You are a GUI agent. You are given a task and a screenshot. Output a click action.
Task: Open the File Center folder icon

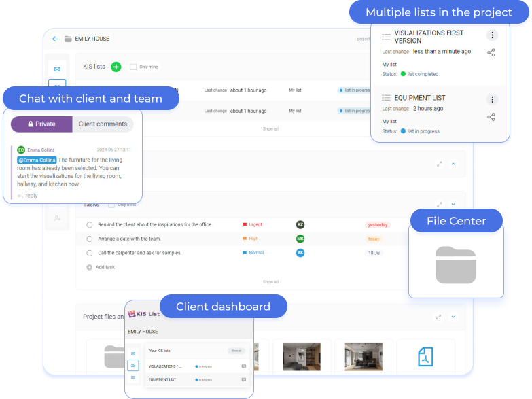(x=456, y=265)
